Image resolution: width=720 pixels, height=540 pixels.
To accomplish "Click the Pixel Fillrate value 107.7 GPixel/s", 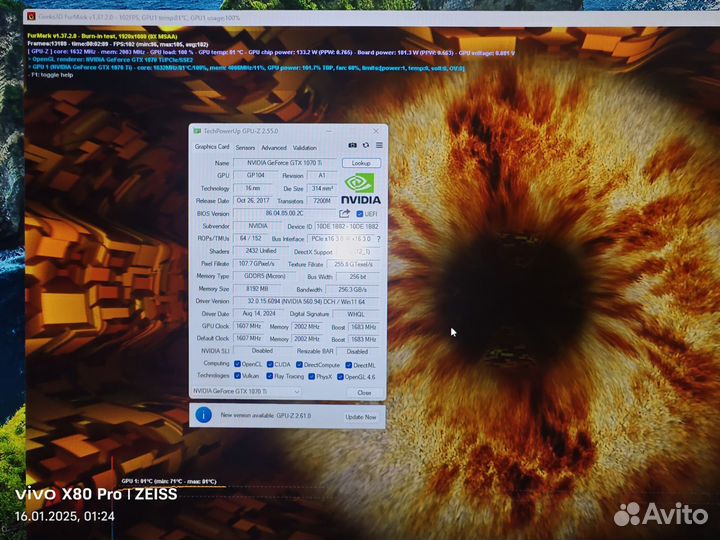I will coord(256,264).
